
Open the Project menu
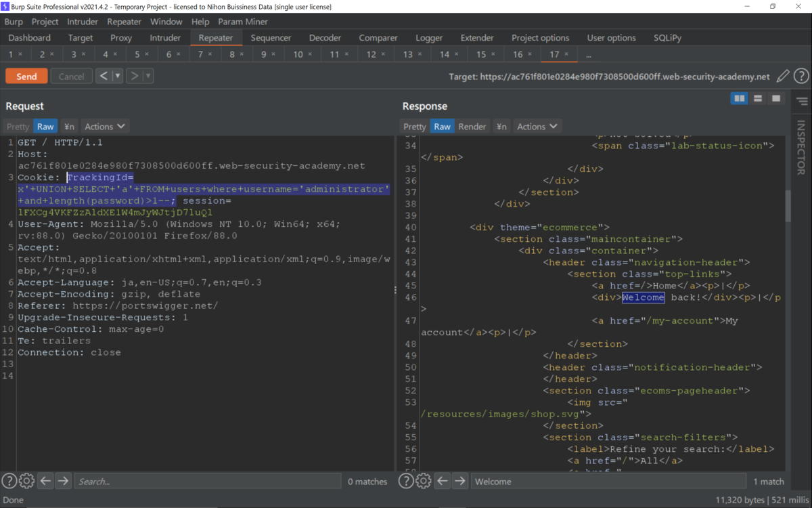(x=45, y=22)
